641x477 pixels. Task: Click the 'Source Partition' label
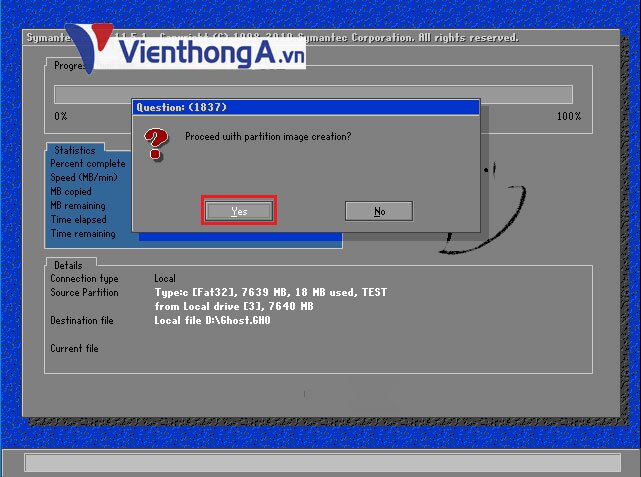[84, 292]
